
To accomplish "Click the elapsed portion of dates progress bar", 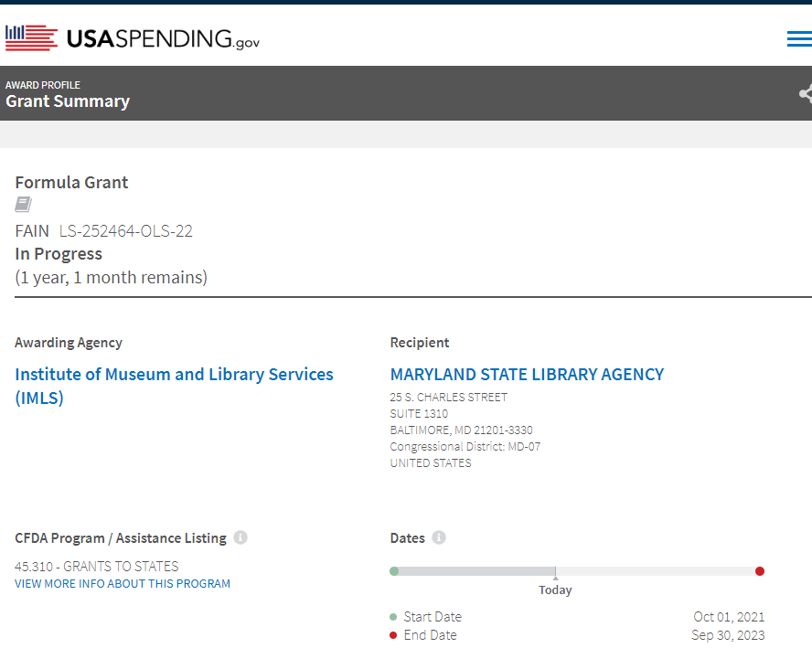I will (474, 571).
